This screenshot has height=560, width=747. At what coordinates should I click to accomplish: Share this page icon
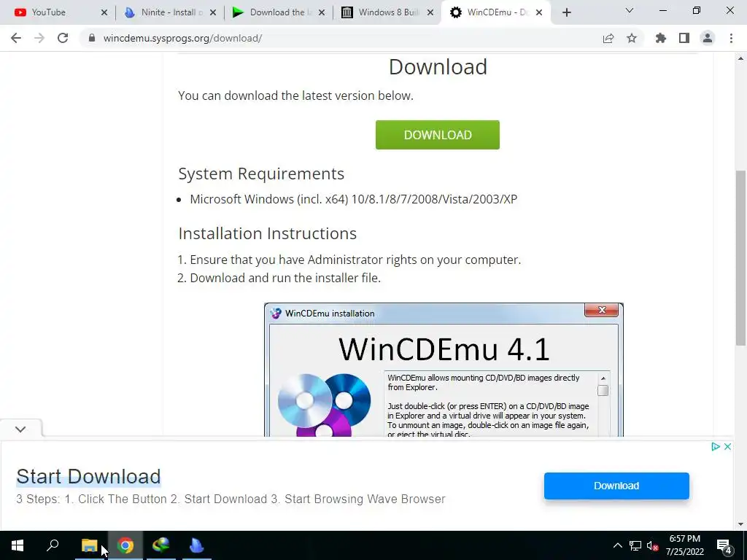coord(608,38)
